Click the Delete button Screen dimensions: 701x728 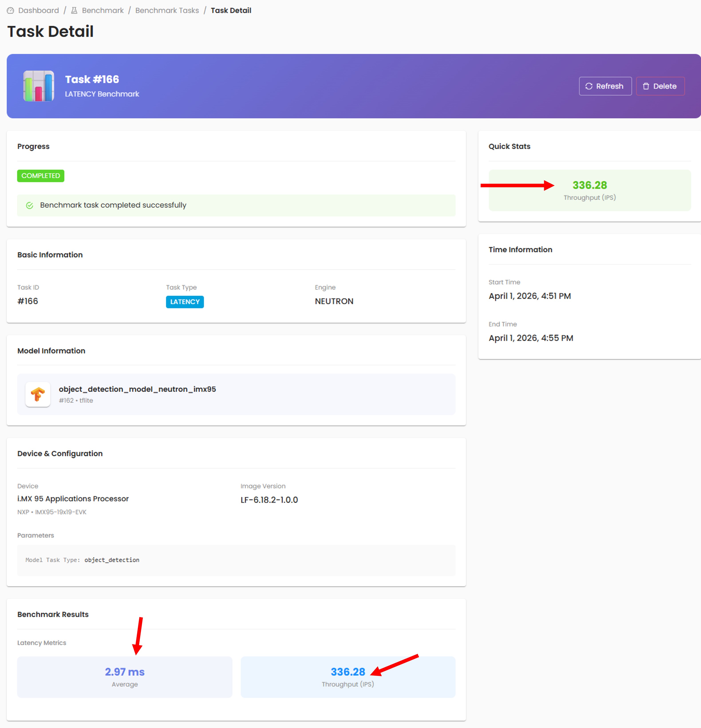[660, 86]
